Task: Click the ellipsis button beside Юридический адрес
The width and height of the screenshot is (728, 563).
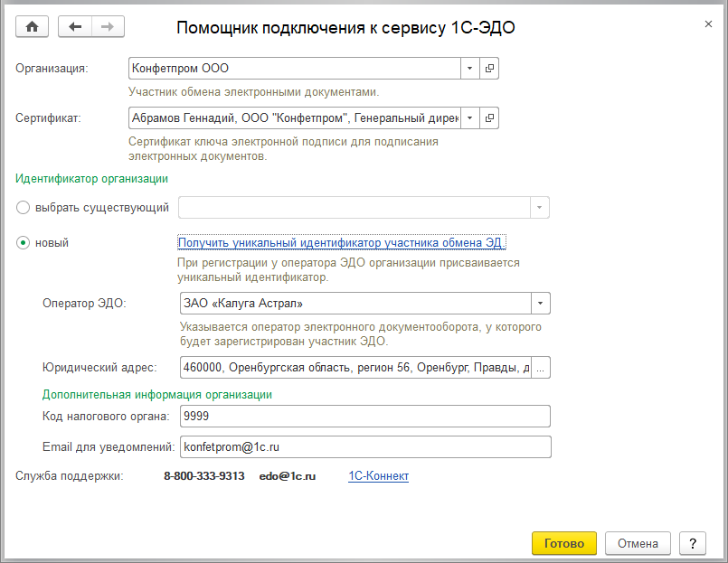Action: [541, 368]
